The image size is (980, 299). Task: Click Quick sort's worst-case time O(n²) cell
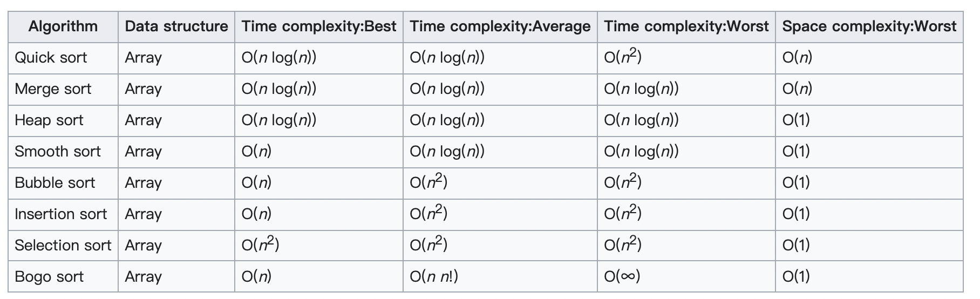click(623, 58)
